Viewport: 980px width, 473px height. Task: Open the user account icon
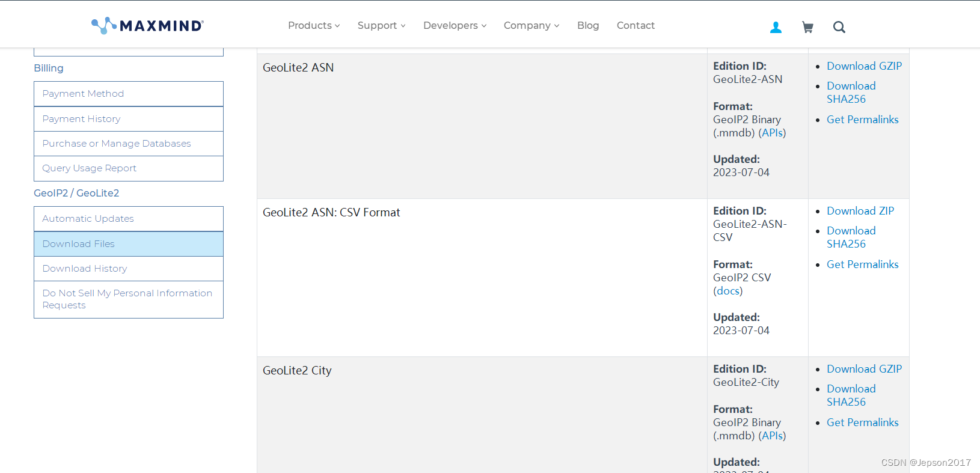tap(776, 27)
